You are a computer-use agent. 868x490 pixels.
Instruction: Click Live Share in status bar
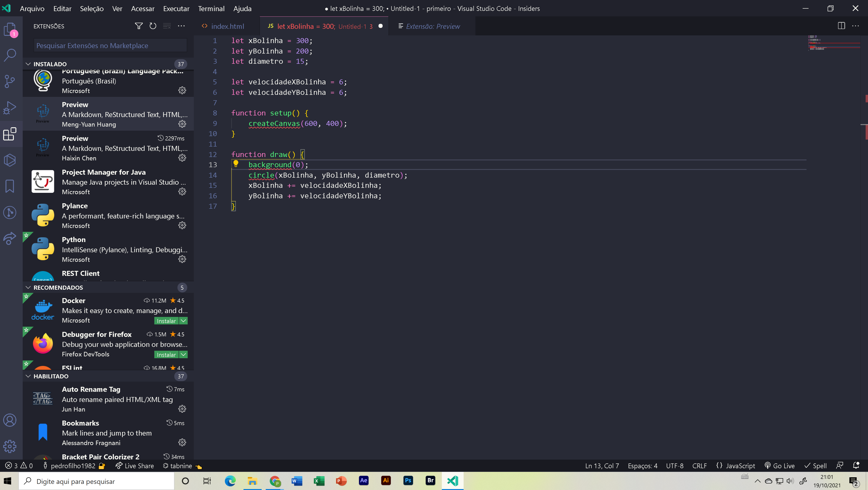(x=135, y=466)
